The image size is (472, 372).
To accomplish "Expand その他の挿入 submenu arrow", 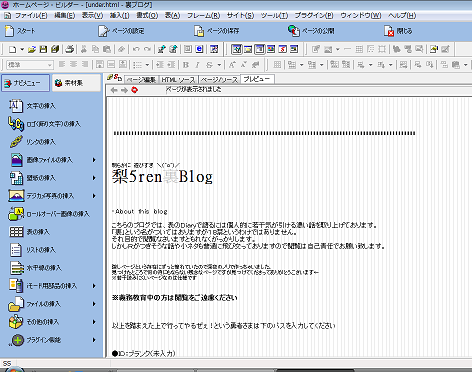I will 94,322.
